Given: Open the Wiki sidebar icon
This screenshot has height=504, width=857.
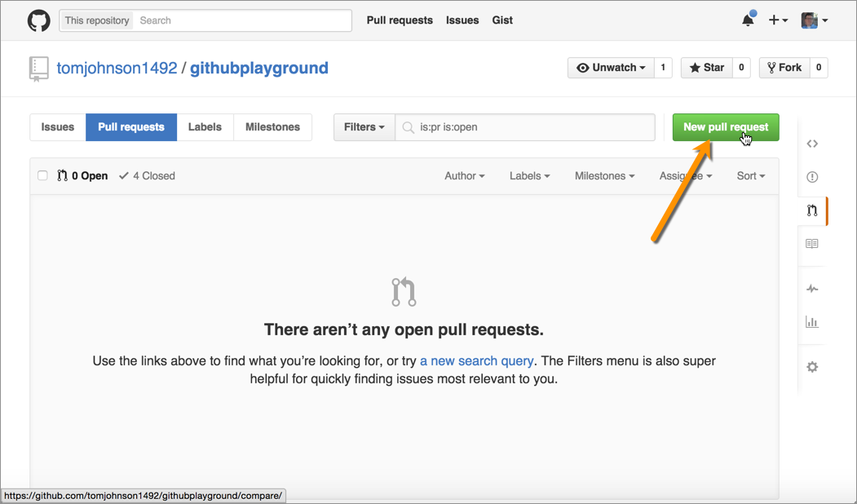Looking at the screenshot, I should click(812, 244).
